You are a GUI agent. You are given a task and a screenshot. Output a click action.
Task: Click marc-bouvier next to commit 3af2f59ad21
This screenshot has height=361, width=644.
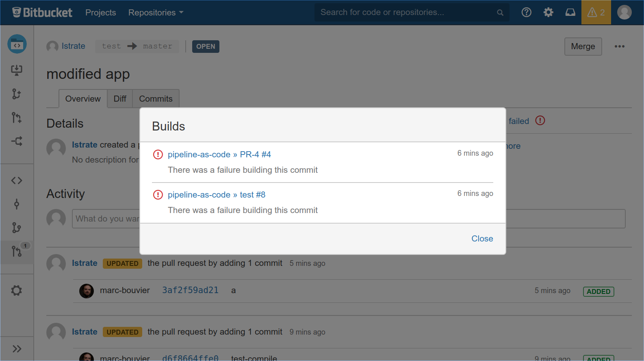click(x=125, y=290)
